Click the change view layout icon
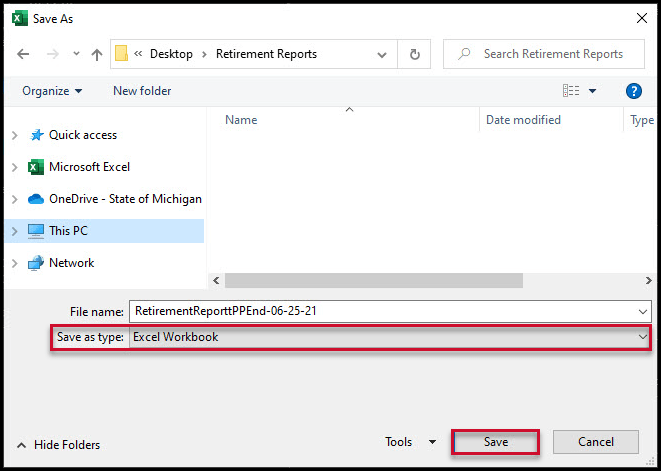This screenshot has width=661, height=471. [571, 91]
